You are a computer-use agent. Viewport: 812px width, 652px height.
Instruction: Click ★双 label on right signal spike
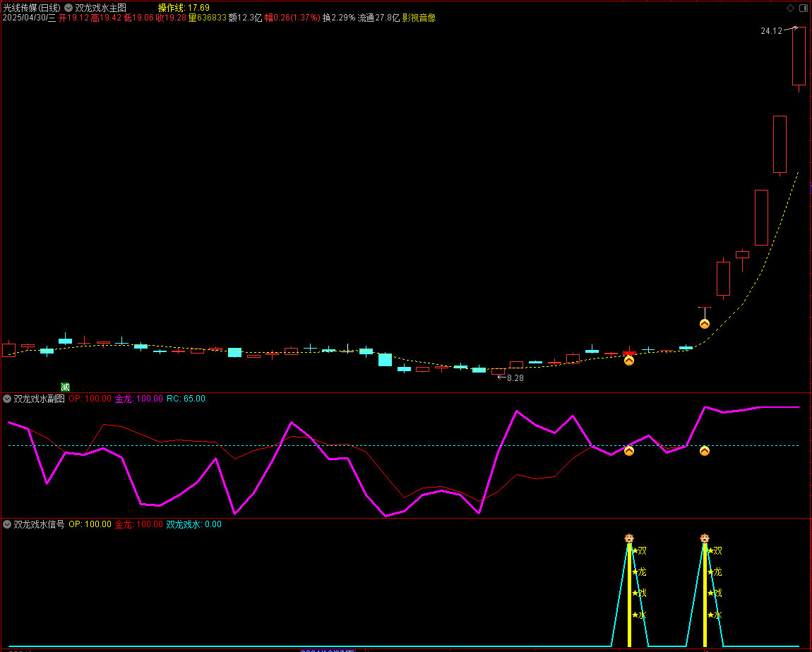(715, 551)
